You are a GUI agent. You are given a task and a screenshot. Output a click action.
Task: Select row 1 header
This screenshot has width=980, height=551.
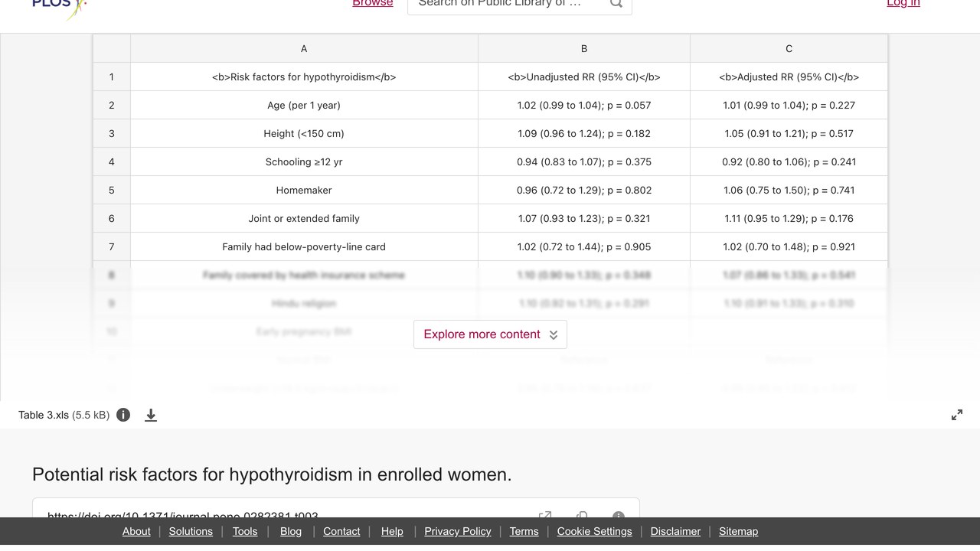point(112,77)
